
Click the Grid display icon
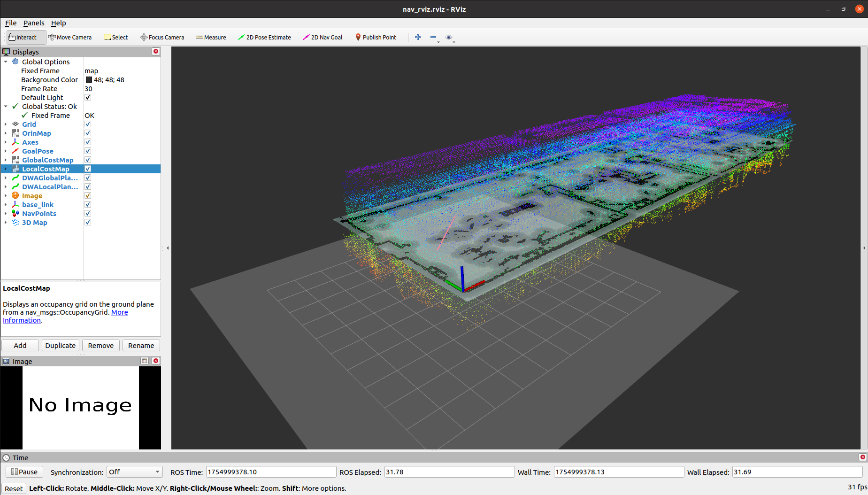click(x=15, y=124)
